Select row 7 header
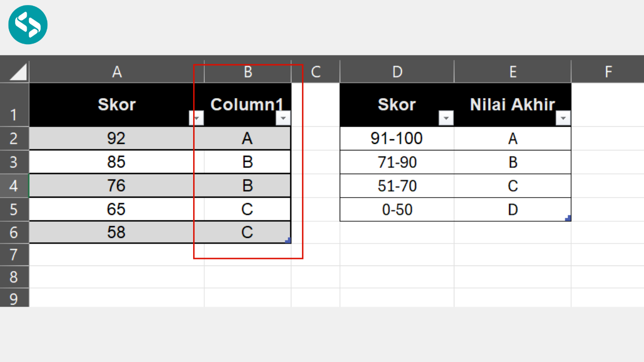 point(14,255)
